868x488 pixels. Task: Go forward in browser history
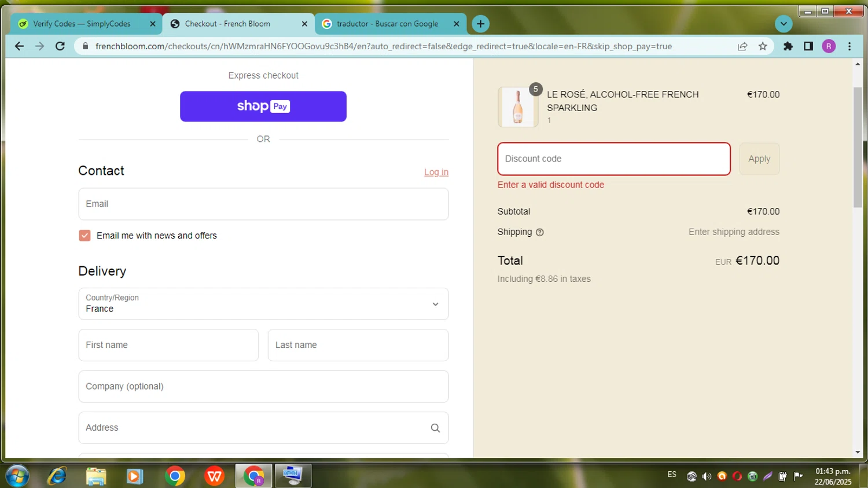coord(39,46)
